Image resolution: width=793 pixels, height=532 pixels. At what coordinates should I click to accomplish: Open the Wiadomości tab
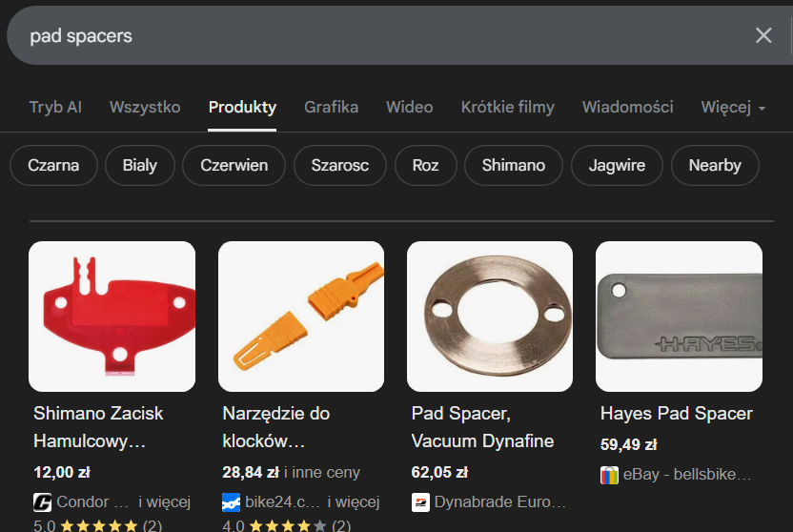pyautogui.click(x=627, y=107)
